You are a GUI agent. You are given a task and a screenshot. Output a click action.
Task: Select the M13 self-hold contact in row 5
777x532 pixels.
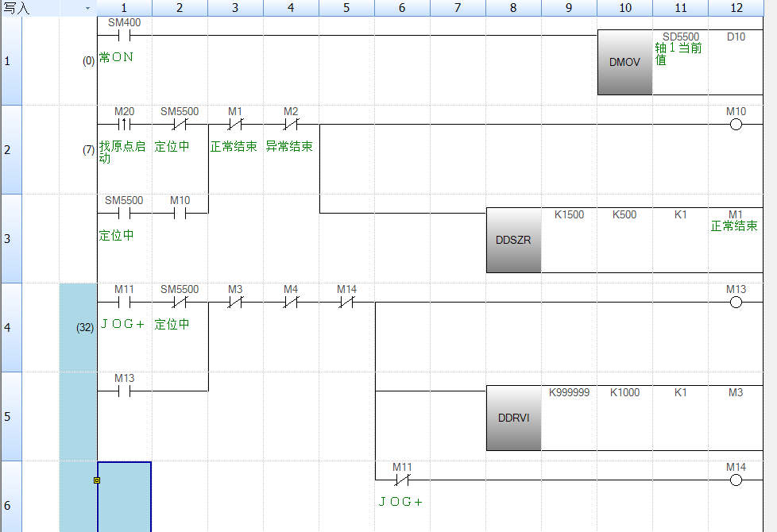123,391
